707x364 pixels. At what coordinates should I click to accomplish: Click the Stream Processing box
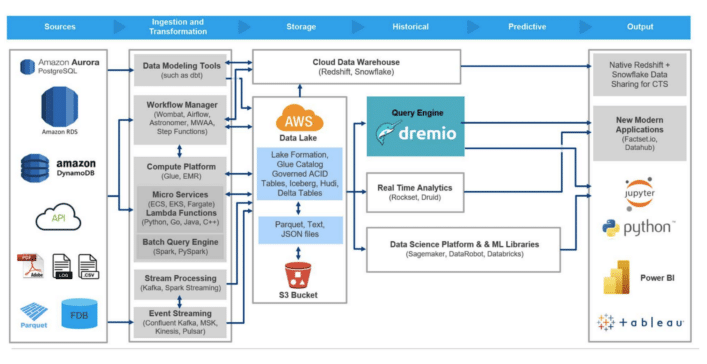pyautogui.click(x=180, y=284)
